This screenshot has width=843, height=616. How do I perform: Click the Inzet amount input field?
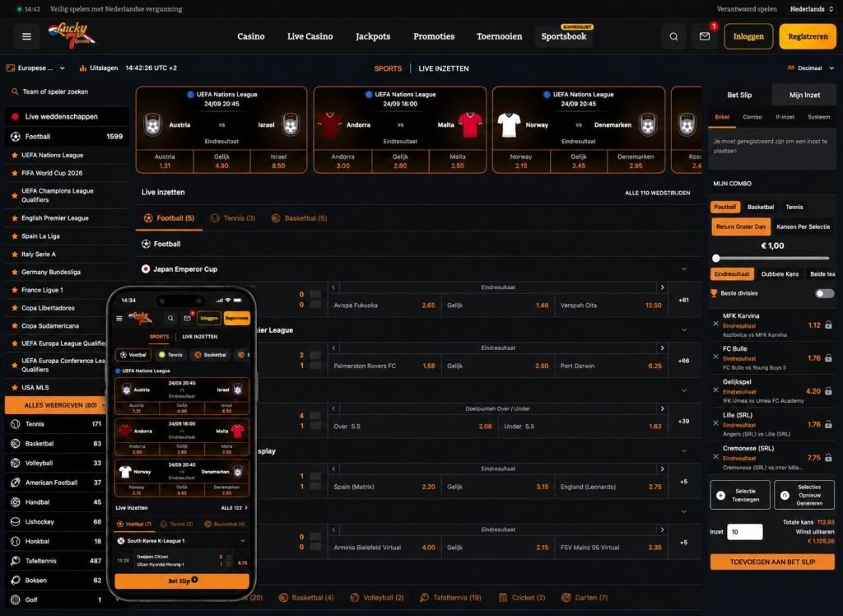pyautogui.click(x=744, y=531)
